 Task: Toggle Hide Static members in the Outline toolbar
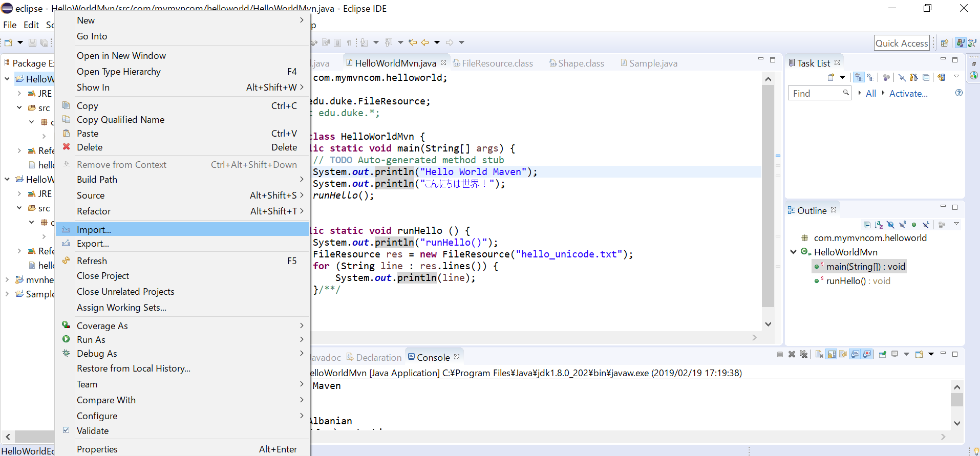902,225
